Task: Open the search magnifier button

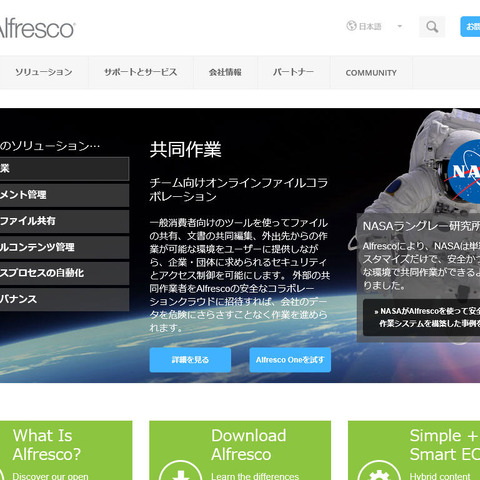Action: coord(432,26)
